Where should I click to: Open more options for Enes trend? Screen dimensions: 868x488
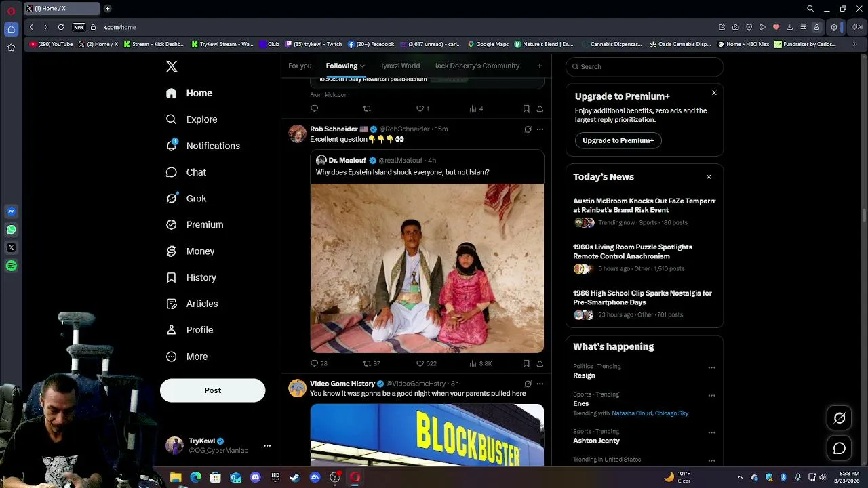tap(711, 395)
